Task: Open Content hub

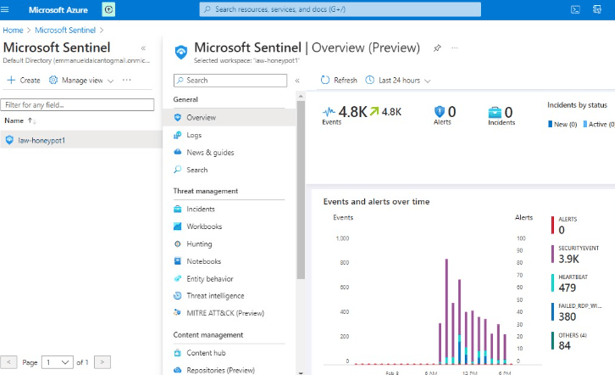Action: click(206, 353)
